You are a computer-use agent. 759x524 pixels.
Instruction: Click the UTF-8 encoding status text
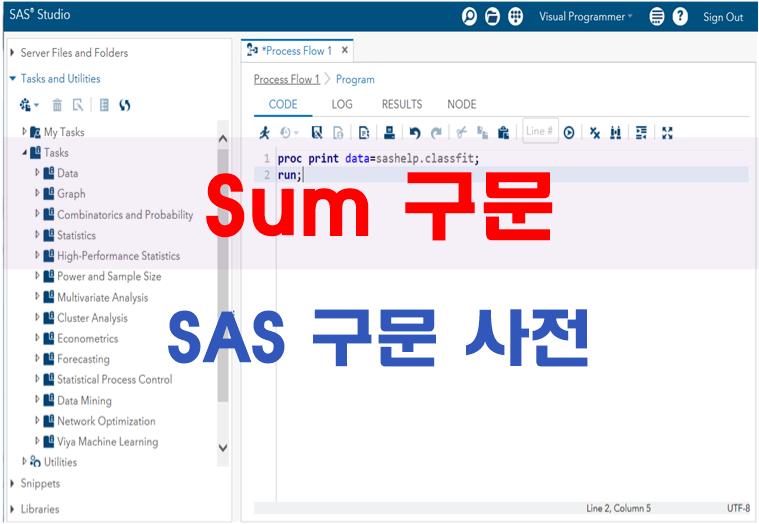[738, 508]
